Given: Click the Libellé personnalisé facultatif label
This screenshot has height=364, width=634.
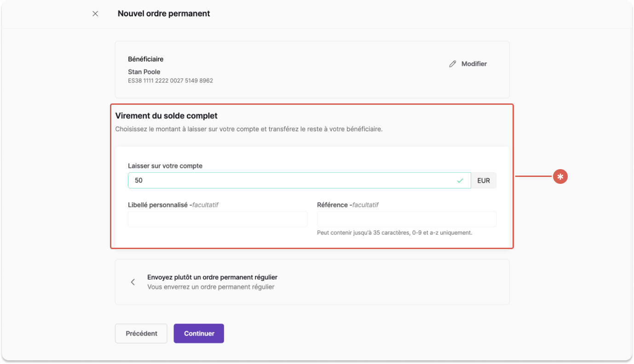Looking at the screenshot, I should click(x=173, y=205).
